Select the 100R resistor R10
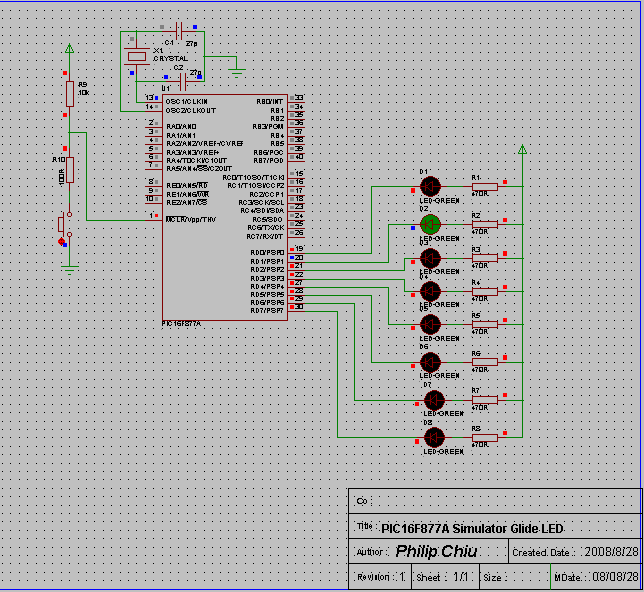This screenshot has width=644, height=592. pos(70,170)
